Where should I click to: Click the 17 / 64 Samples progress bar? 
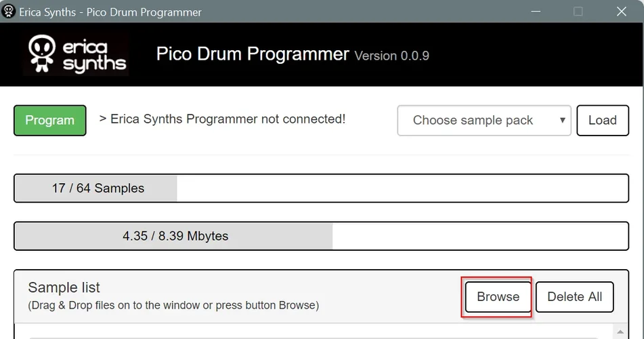pos(321,188)
